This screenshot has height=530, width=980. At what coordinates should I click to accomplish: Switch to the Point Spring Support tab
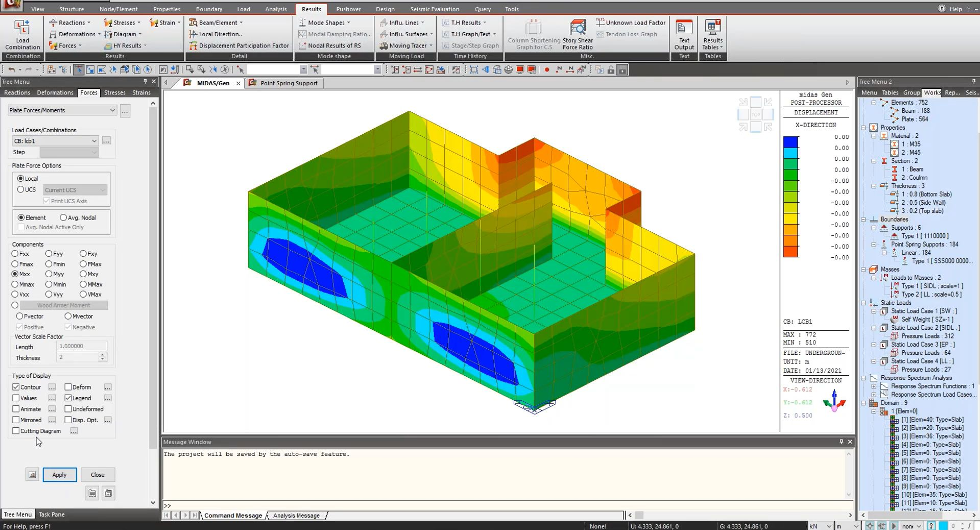pos(289,83)
